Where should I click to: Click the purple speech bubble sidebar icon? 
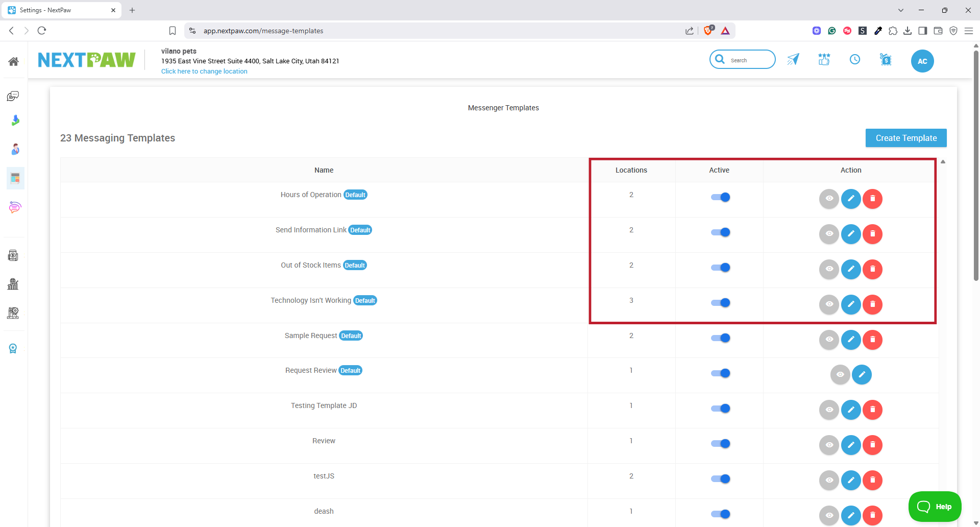click(x=15, y=207)
